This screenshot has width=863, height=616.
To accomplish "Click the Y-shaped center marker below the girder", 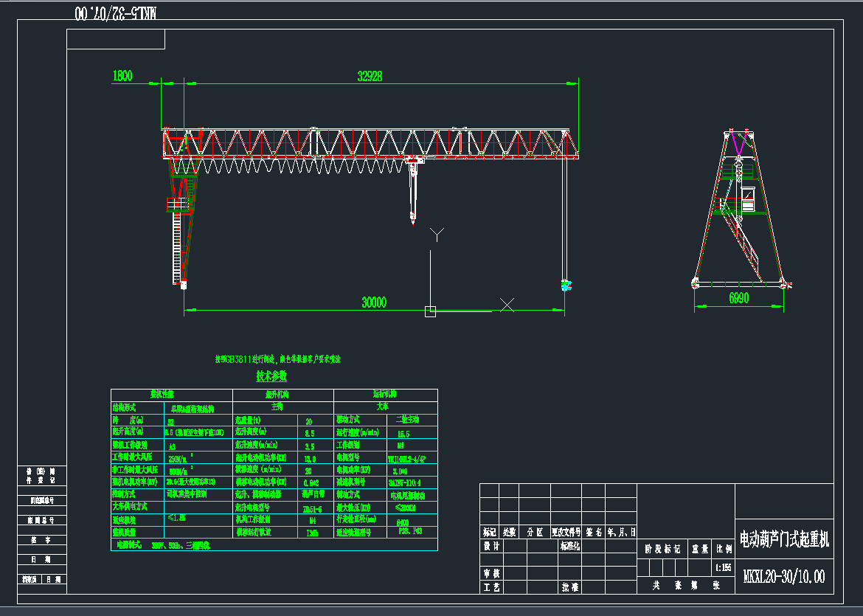I will coord(435,234).
